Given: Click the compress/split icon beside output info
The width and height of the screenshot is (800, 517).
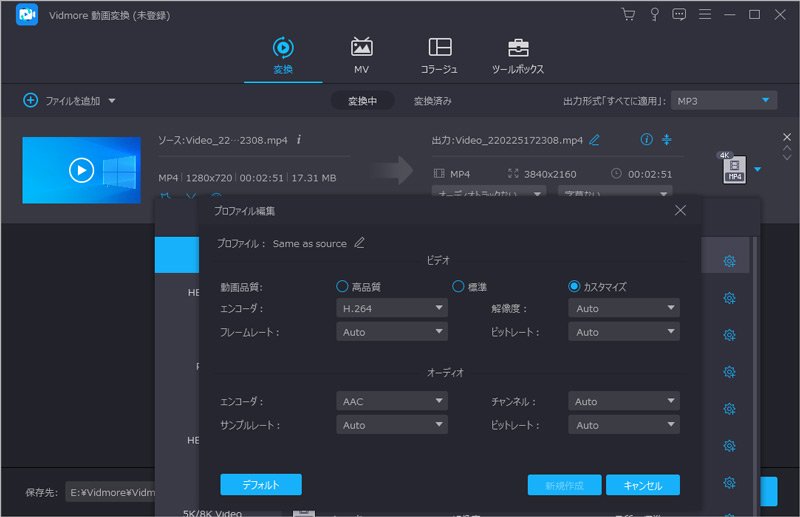Looking at the screenshot, I should [x=666, y=139].
